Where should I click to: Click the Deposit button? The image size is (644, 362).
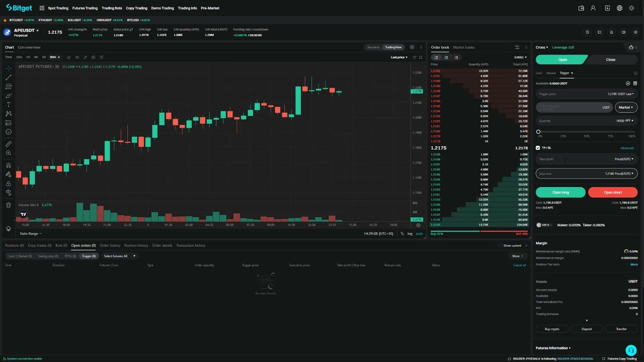coord(587,329)
